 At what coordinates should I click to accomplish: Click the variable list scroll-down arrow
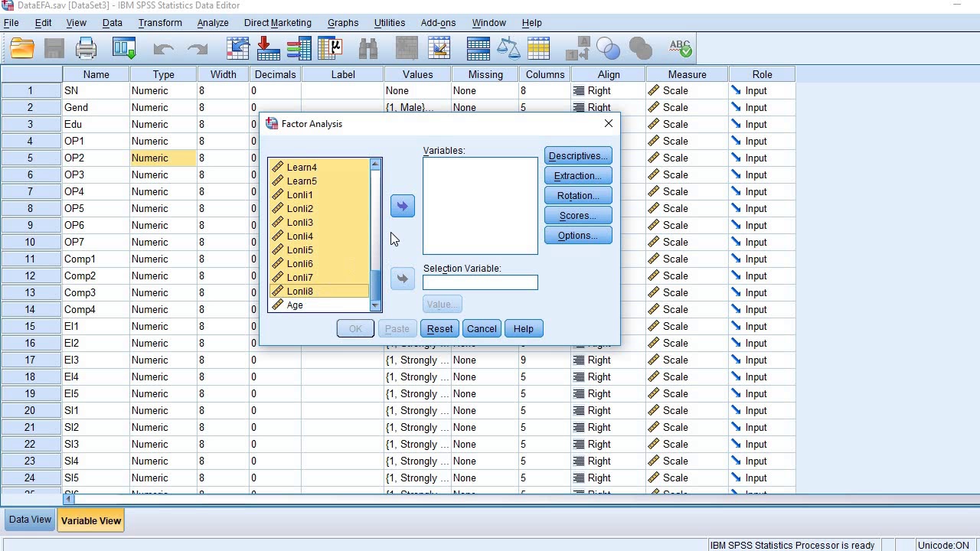[375, 305]
